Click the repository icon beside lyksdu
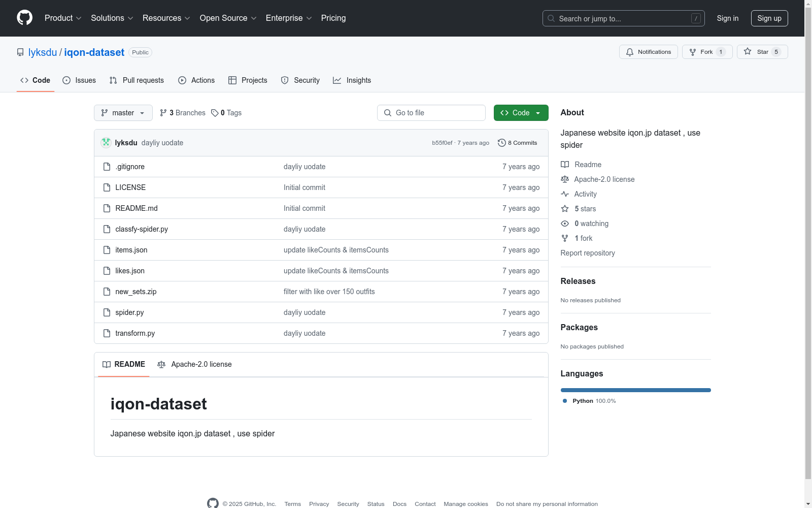The image size is (812, 508). point(20,52)
